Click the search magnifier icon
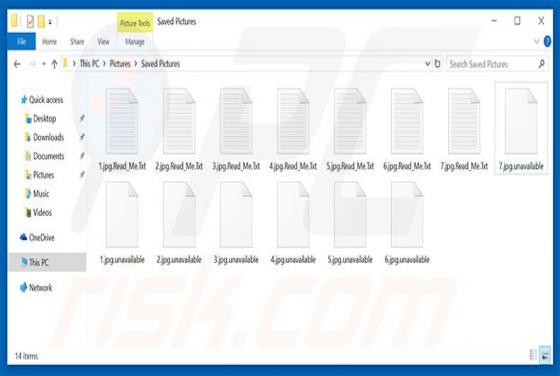The image size is (560, 376). point(541,64)
